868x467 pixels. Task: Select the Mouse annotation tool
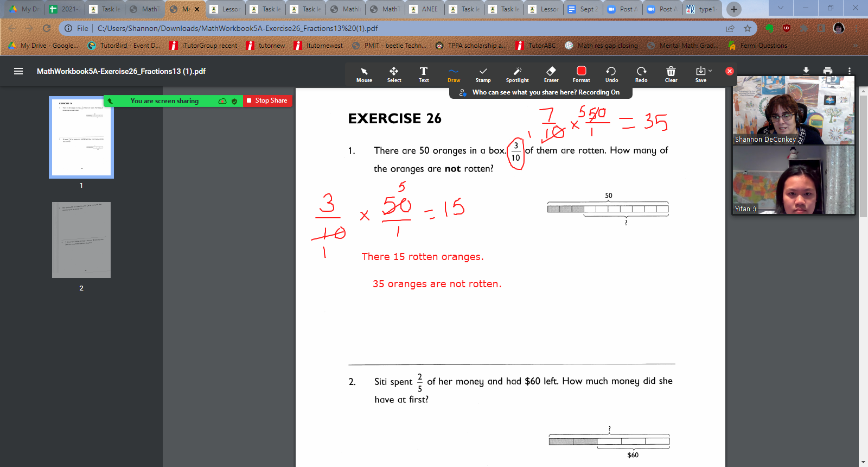[x=364, y=74]
